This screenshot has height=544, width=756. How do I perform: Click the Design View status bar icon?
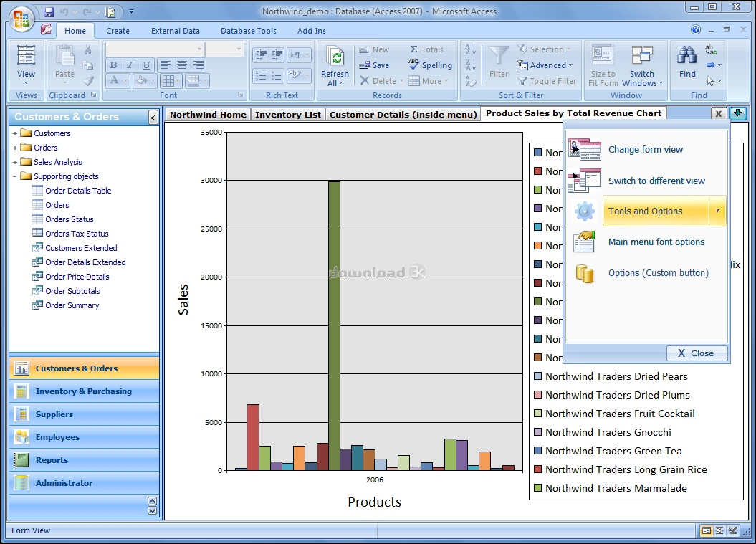click(x=733, y=530)
